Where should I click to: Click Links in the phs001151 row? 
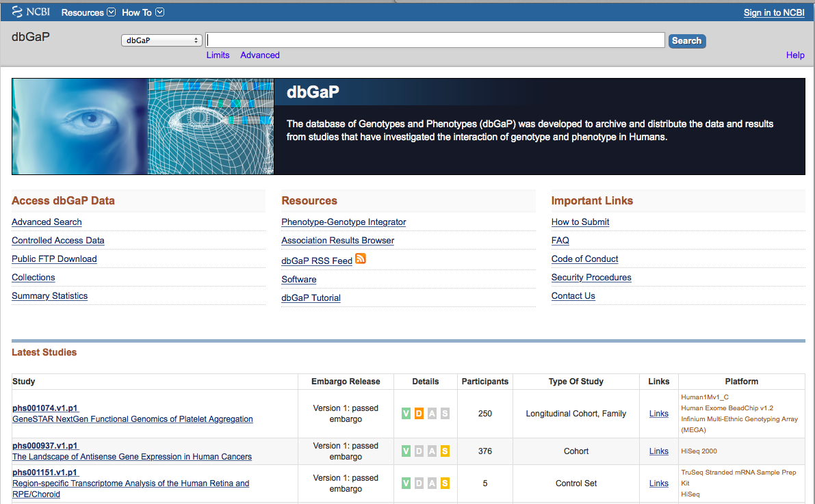[658, 483]
